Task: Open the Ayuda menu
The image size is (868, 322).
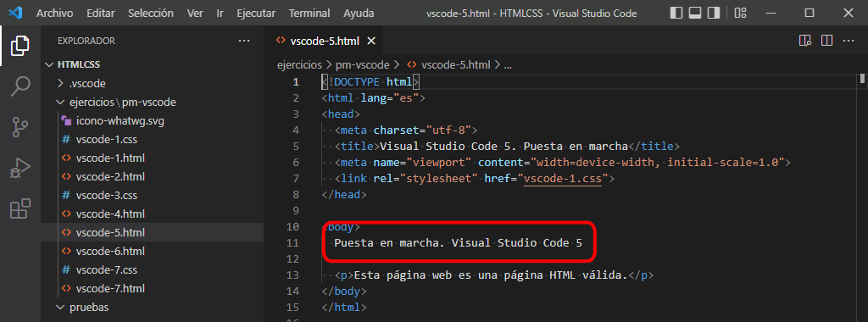Action: 359,13
